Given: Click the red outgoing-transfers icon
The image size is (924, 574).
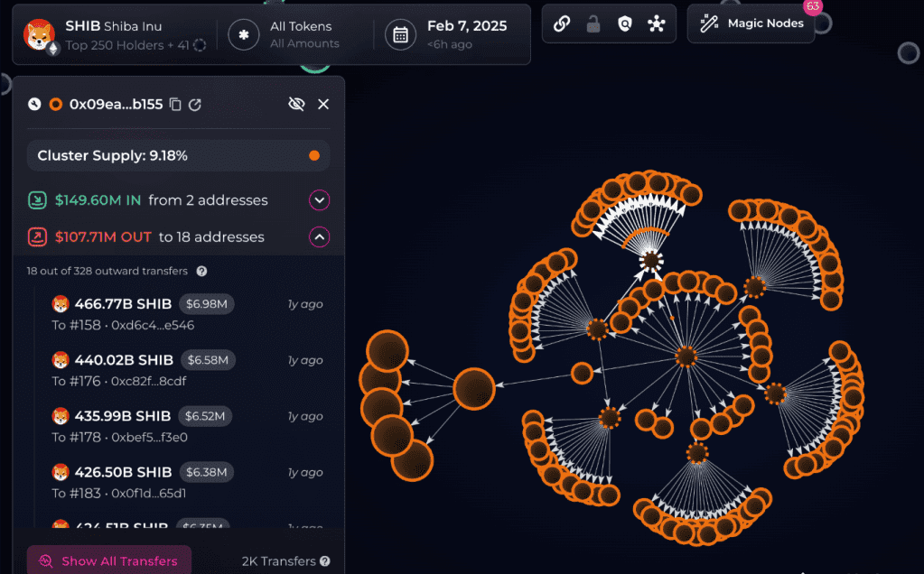Looking at the screenshot, I should tap(37, 236).
